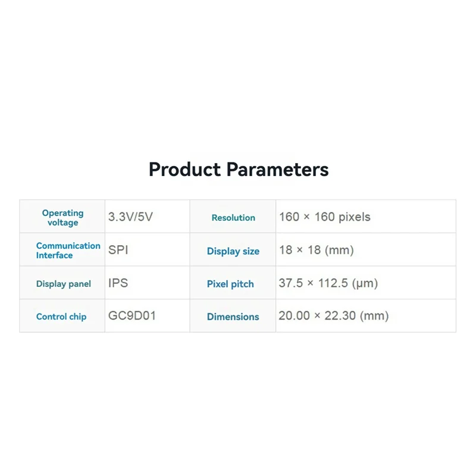The width and height of the screenshot is (476, 476).
Task: Click the word 'Product' in the heading
Action: point(184,170)
